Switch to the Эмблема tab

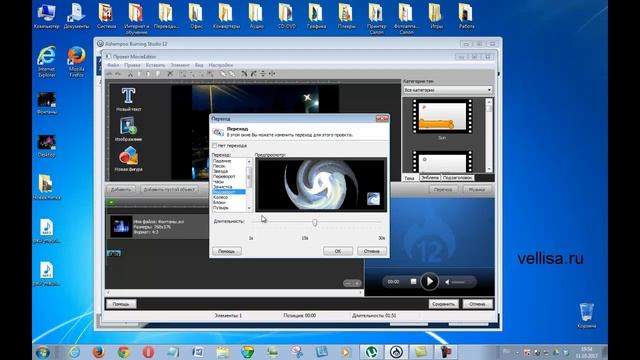coord(430,178)
